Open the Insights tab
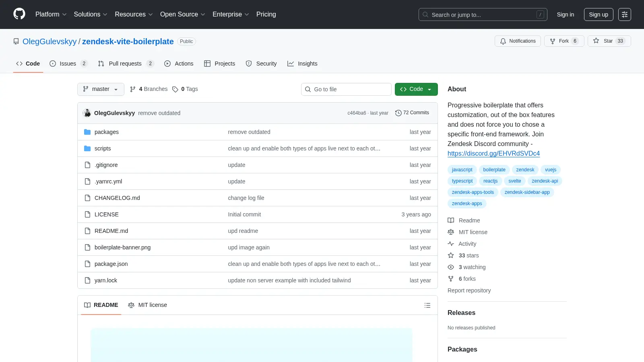This screenshot has width=644, height=362. point(302,64)
